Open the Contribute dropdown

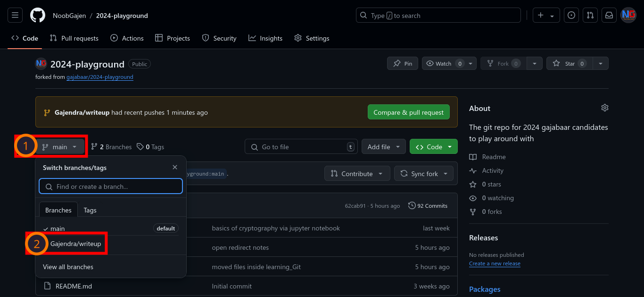(x=357, y=174)
